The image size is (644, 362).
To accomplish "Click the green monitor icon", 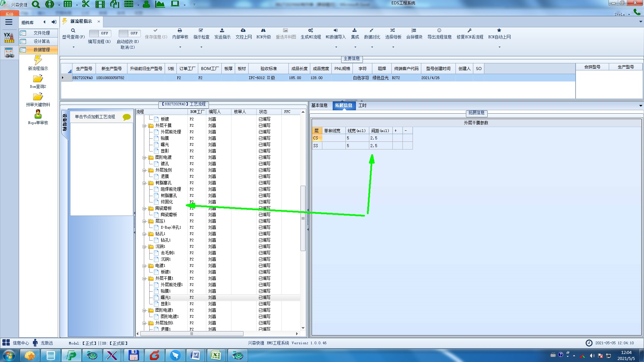I will tap(175, 4).
